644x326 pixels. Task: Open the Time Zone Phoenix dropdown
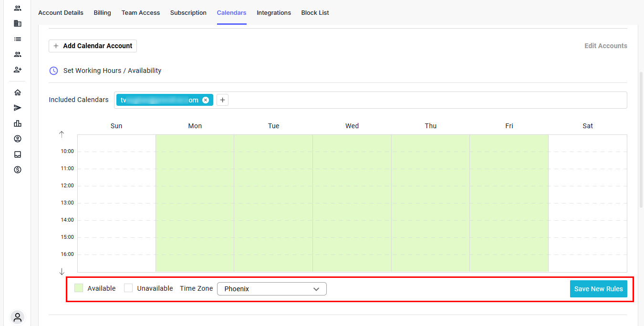pos(271,289)
